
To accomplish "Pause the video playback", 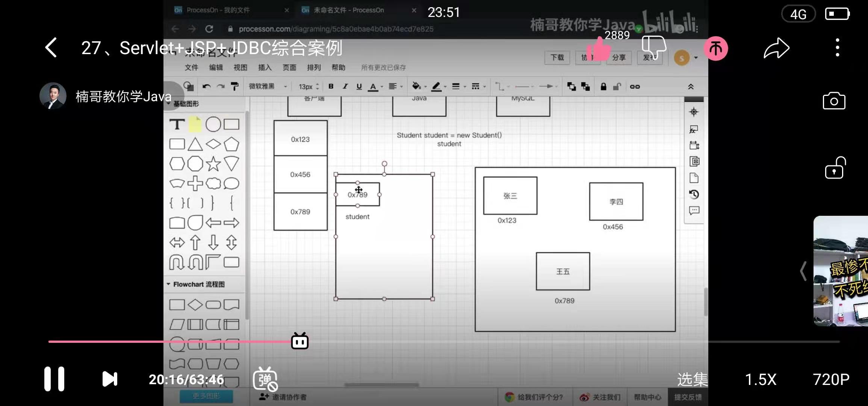I will tap(54, 379).
